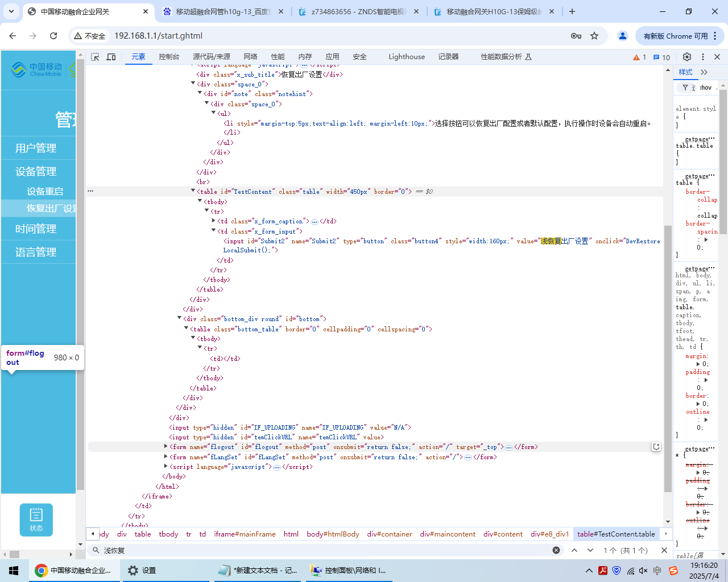
Task: Close the DevTools find bar
Action: click(x=664, y=550)
